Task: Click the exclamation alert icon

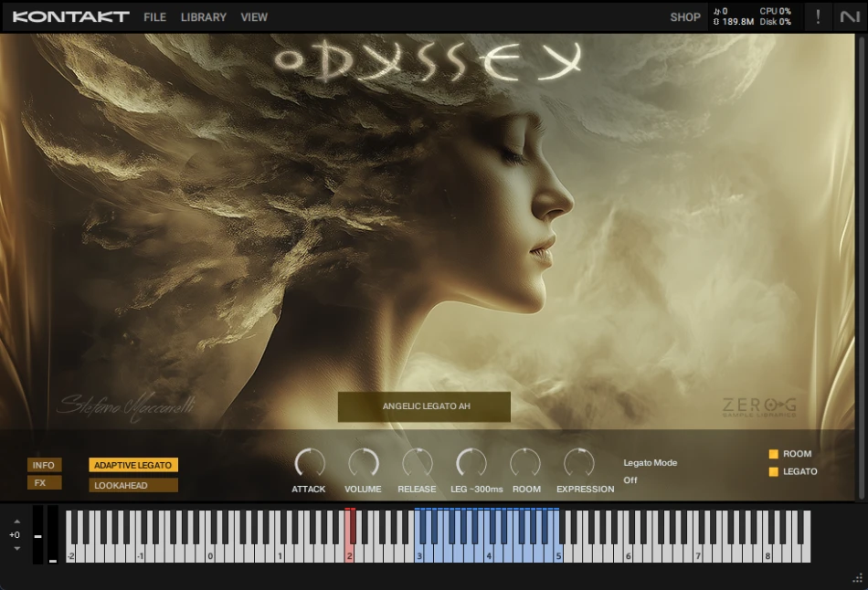Action: (818, 16)
